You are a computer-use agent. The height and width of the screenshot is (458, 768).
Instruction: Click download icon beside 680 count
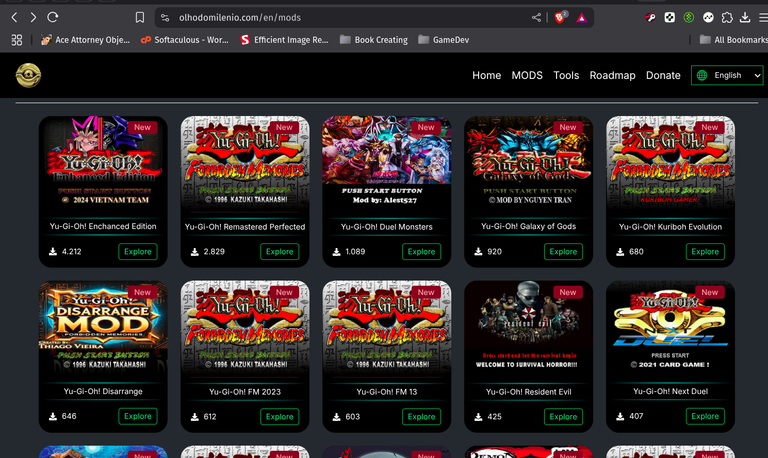point(620,252)
